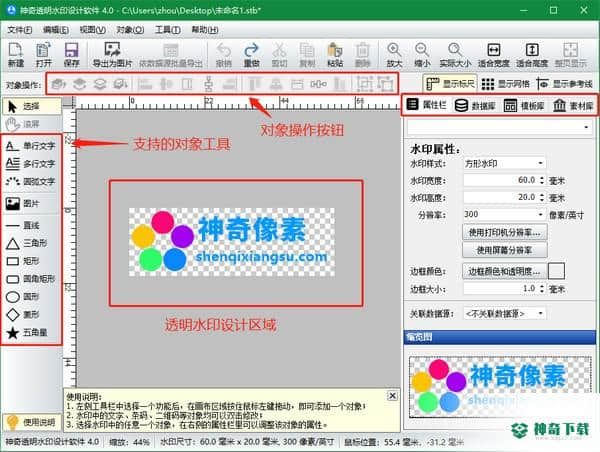The image size is (600, 452).
Task: Open the 帮助(H) menu
Action: tap(205, 30)
